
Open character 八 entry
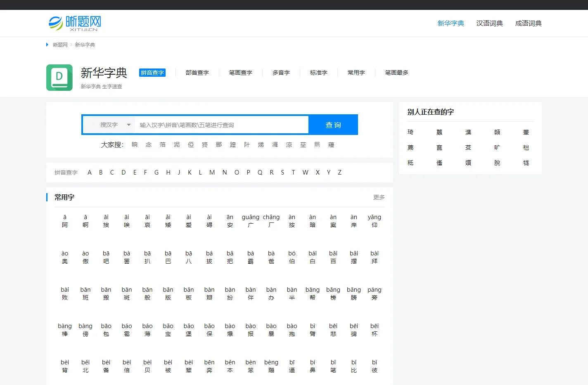[x=189, y=257]
